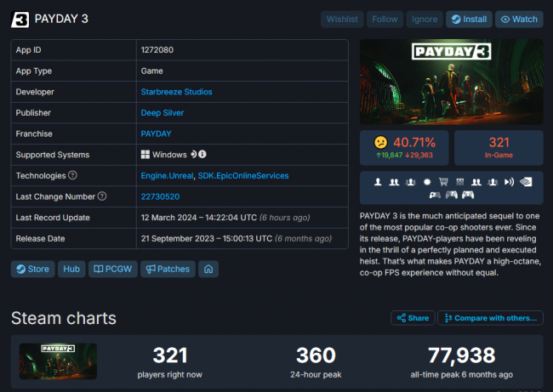This screenshot has height=392, width=553.
Task: Click the info icon in Supported Systems row
Action: click(x=202, y=154)
